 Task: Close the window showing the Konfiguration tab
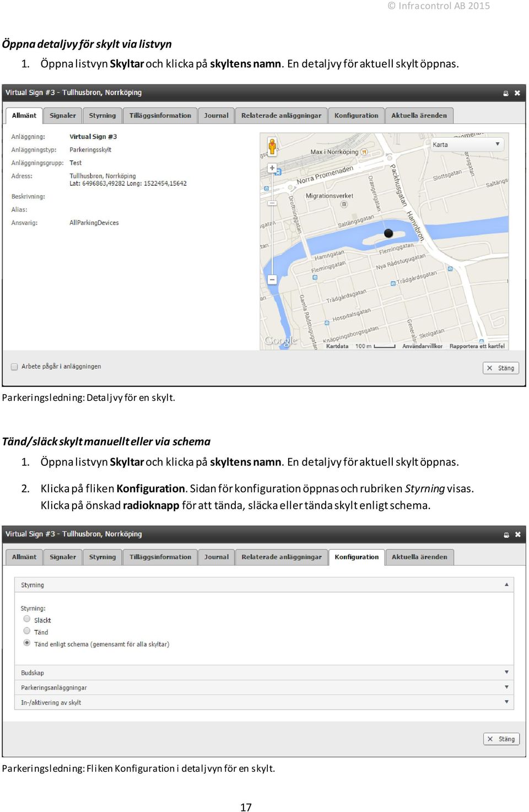(518, 535)
